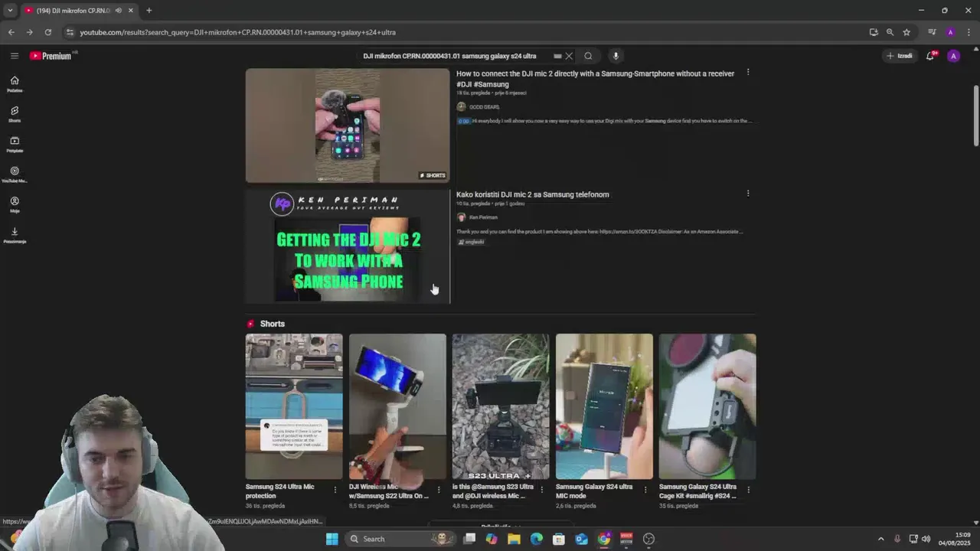Open Chrome media controls icon

click(x=932, y=32)
